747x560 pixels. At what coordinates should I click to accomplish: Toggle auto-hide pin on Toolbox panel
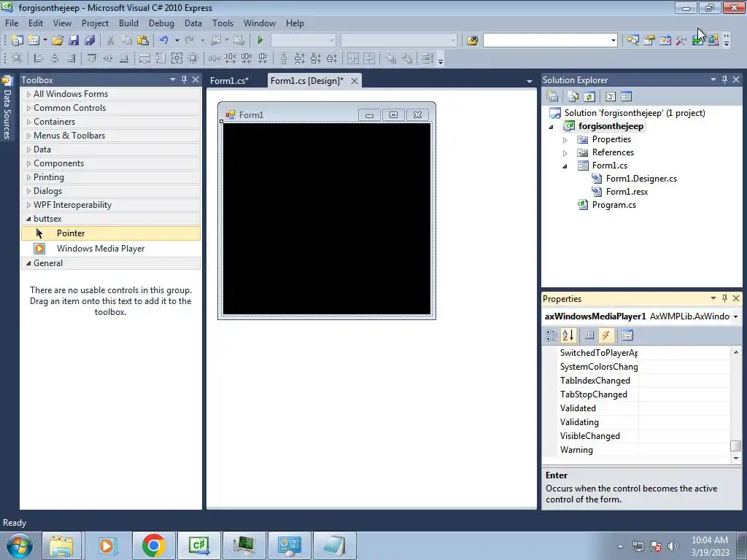point(184,79)
